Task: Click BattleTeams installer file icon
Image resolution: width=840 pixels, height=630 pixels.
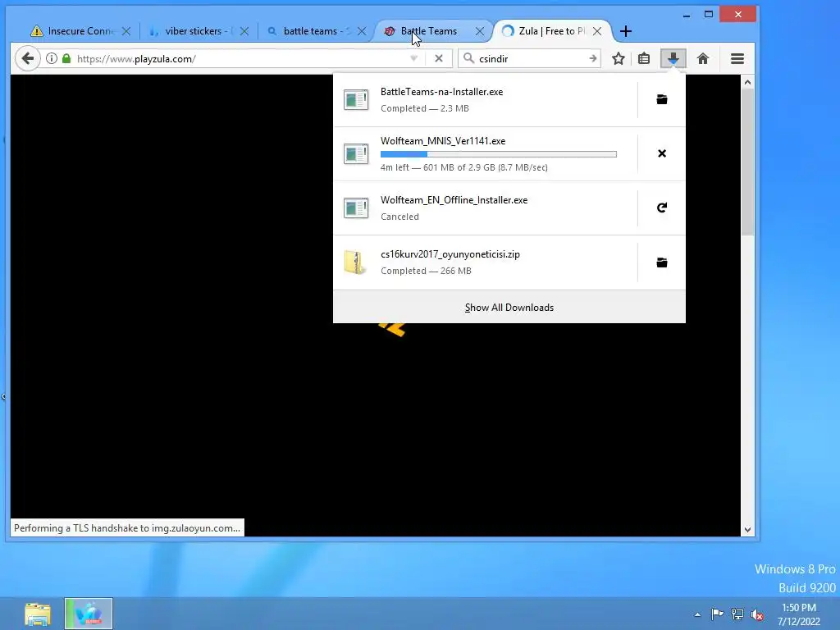Action: (x=356, y=99)
